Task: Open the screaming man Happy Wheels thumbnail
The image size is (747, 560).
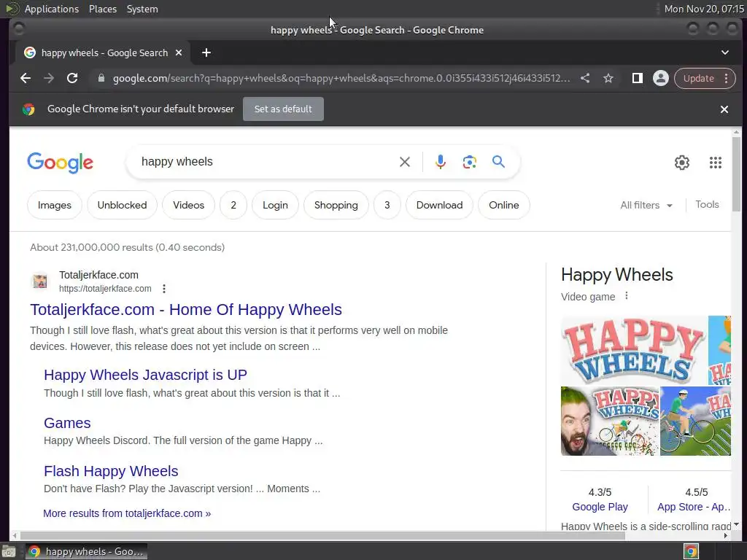Action: tap(610, 421)
